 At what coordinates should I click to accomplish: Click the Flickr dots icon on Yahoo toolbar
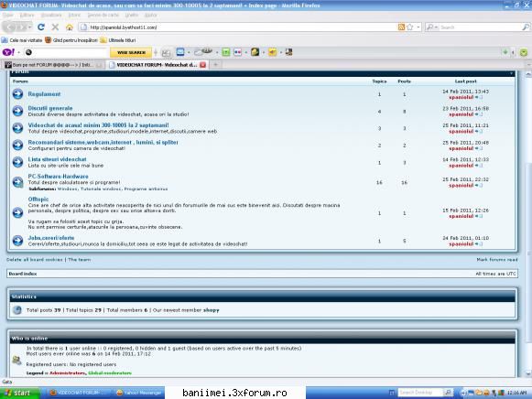(x=237, y=52)
